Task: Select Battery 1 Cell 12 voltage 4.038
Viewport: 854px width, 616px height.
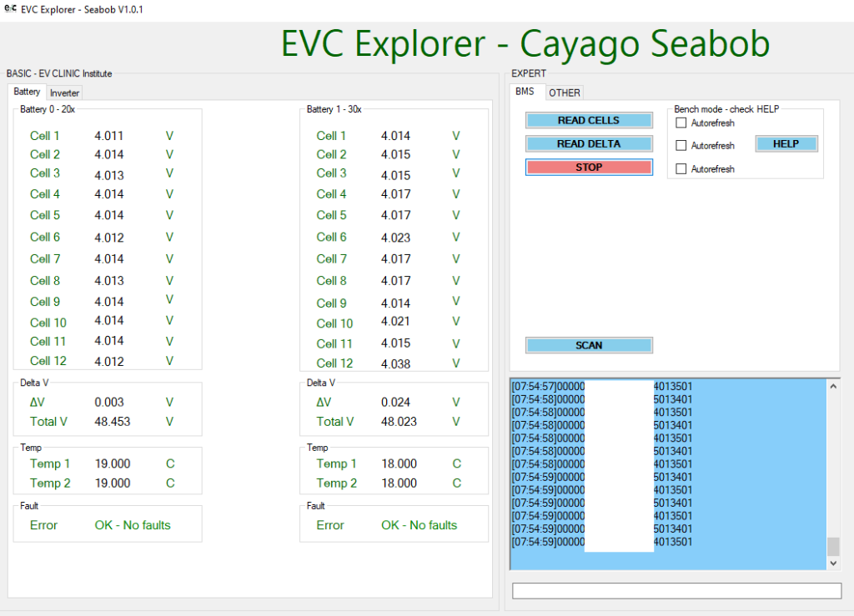Action: [x=395, y=363]
